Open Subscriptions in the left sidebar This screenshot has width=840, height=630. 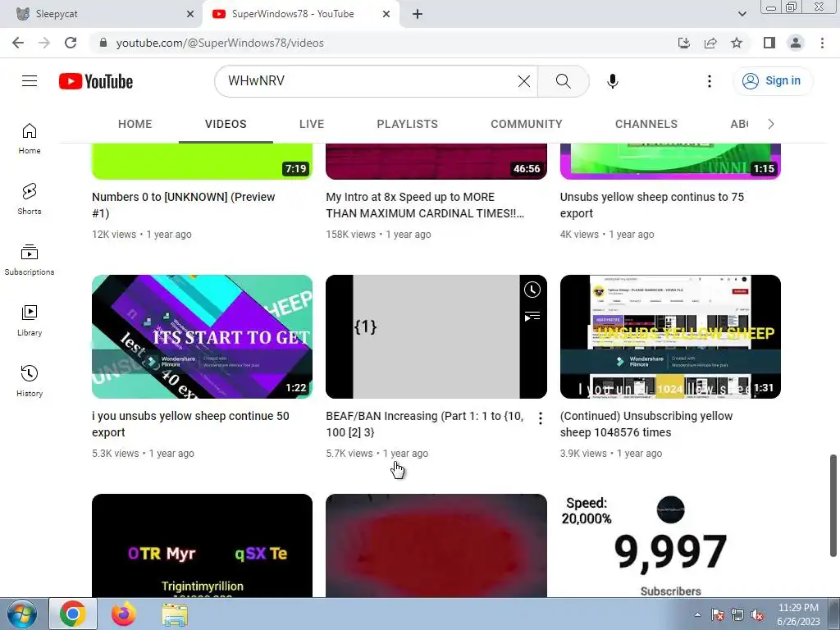point(30,259)
